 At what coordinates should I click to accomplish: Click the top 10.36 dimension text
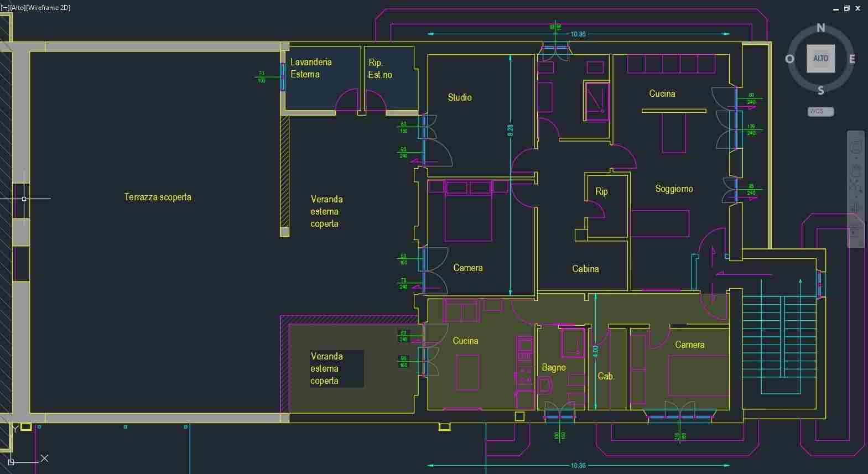[x=578, y=34]
